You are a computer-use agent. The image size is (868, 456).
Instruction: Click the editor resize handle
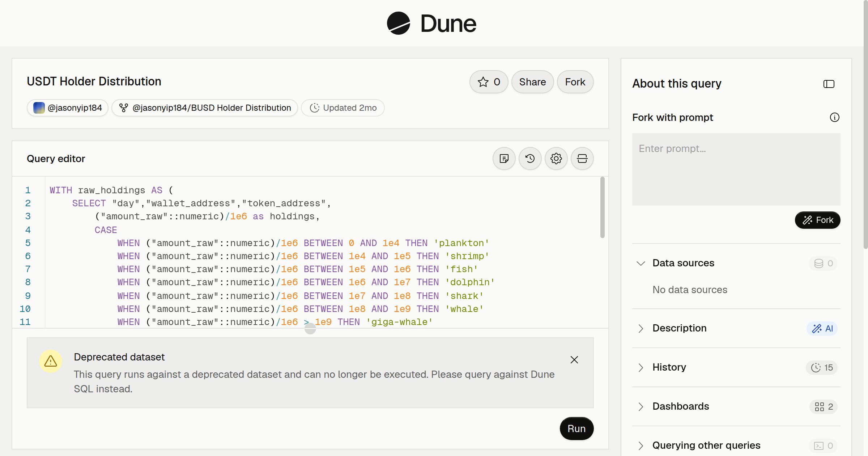310,329
